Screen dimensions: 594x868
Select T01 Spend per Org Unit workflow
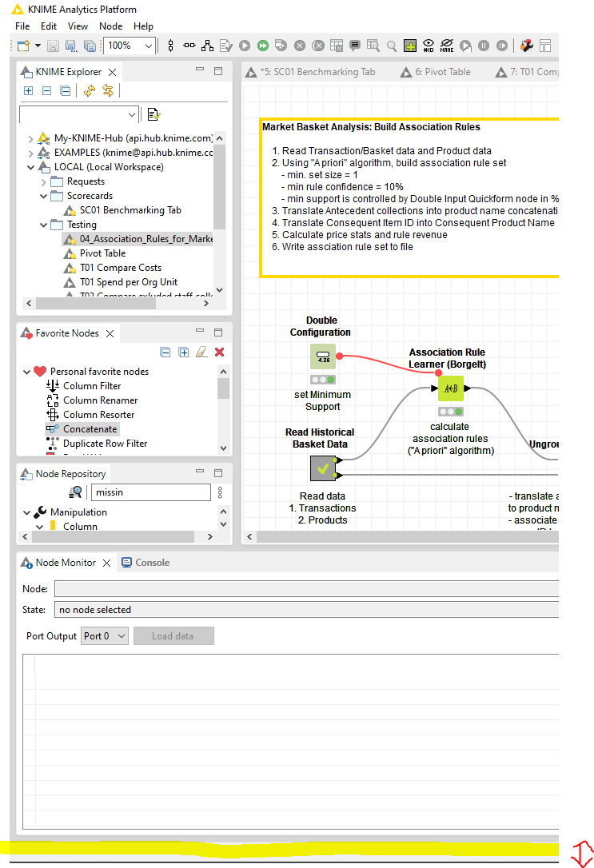129,282
